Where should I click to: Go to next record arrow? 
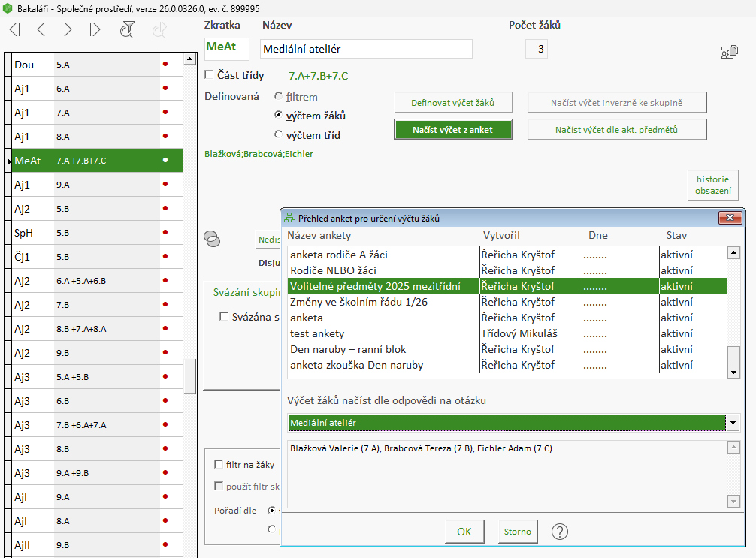68,29
